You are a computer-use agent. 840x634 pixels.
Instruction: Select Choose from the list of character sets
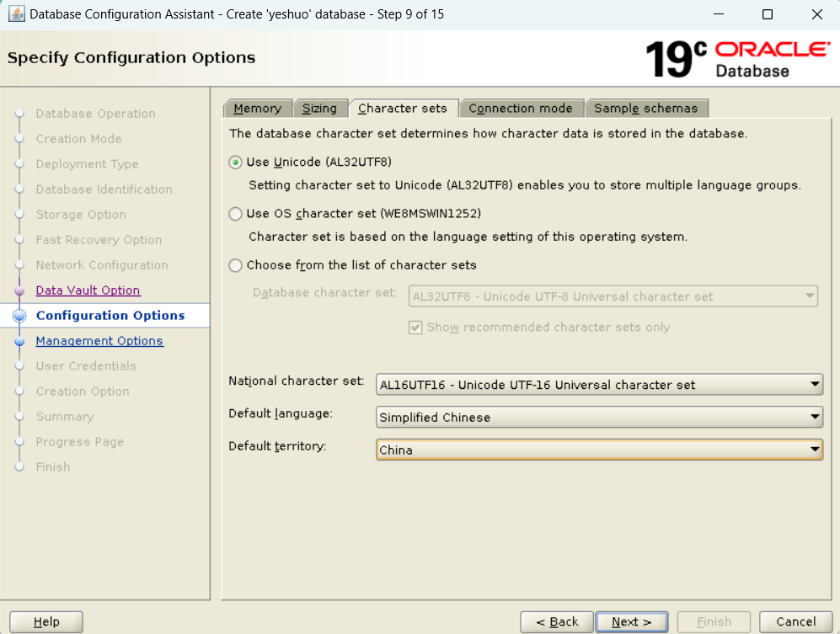pyautogui.click(x=235, y=265)
